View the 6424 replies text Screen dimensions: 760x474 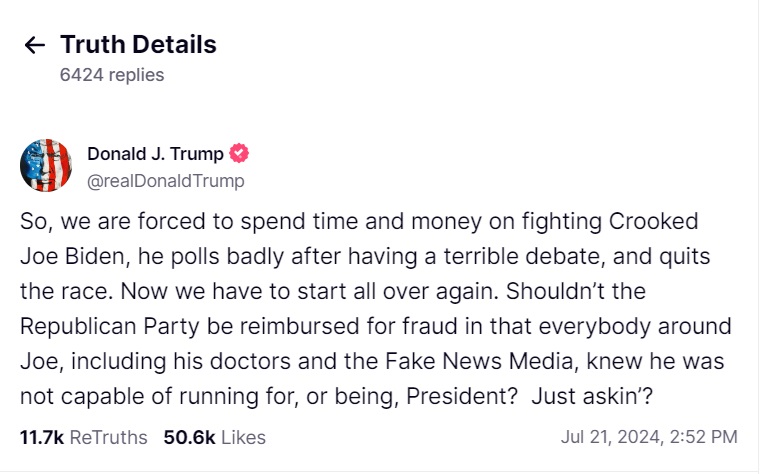point(112,75)
